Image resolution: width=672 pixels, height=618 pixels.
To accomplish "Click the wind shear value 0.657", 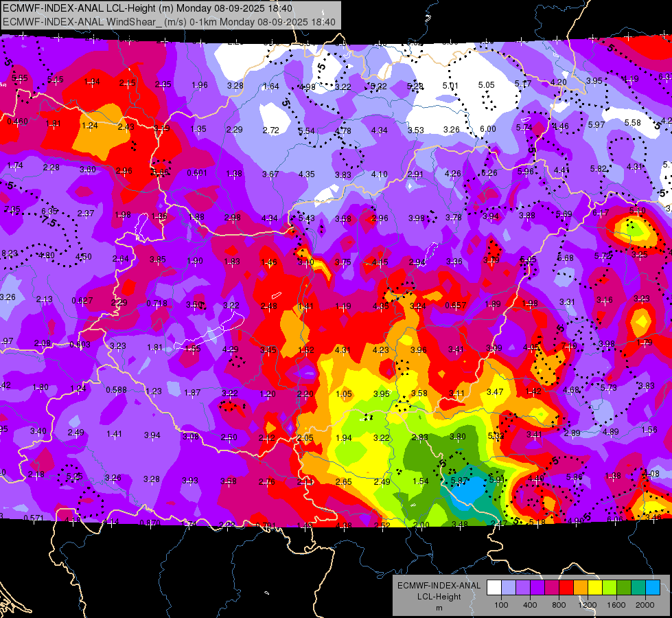I will 456,306.
